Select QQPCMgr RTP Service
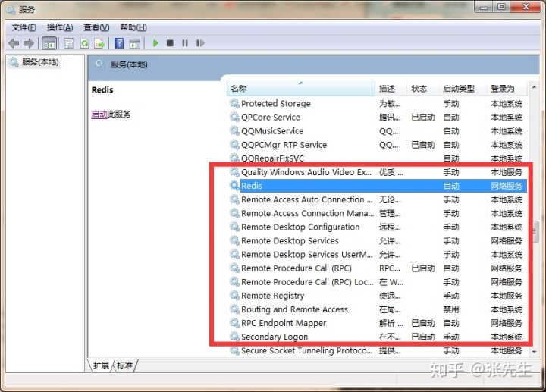546x392 pixels. pyautogui.click(x=378, y=145)
